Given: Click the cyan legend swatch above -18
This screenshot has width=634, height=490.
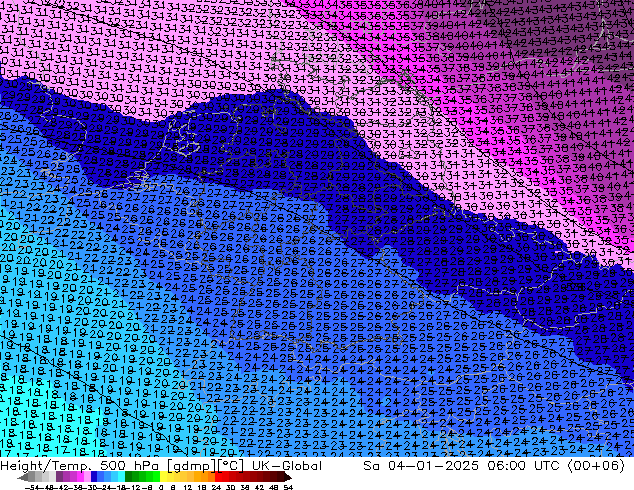Looking at the screenshot, I should point(121,476).
